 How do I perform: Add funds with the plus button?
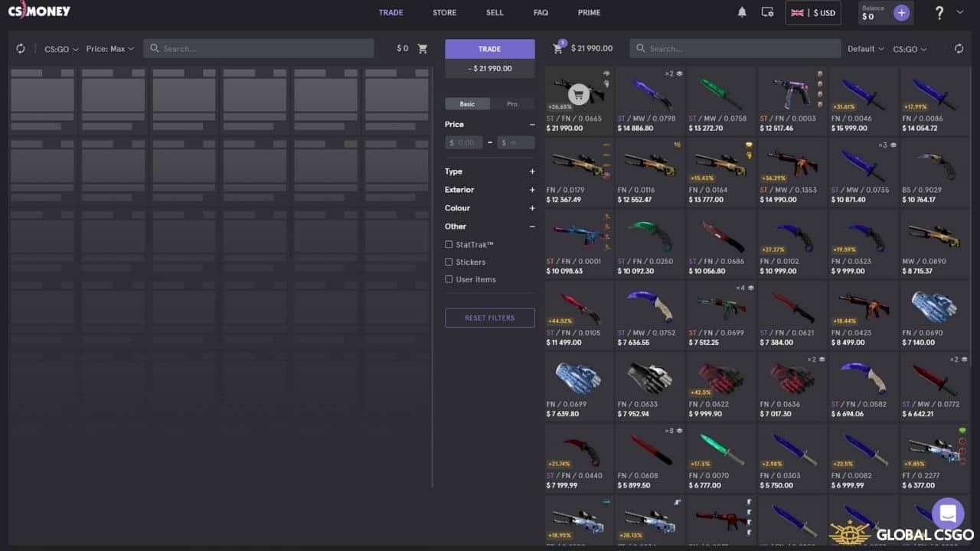901,12
